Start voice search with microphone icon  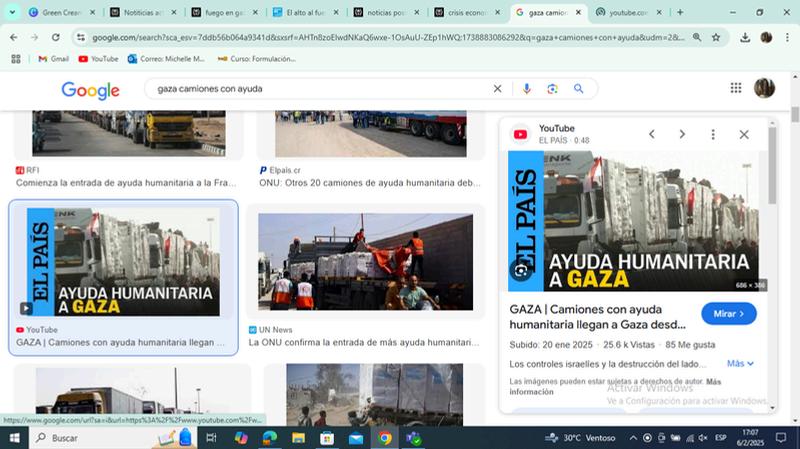527,89
